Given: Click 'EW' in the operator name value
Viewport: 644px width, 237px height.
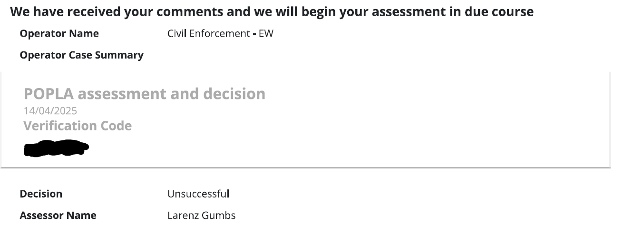Looking at the screenshot, I should click(x=266, y=34).
